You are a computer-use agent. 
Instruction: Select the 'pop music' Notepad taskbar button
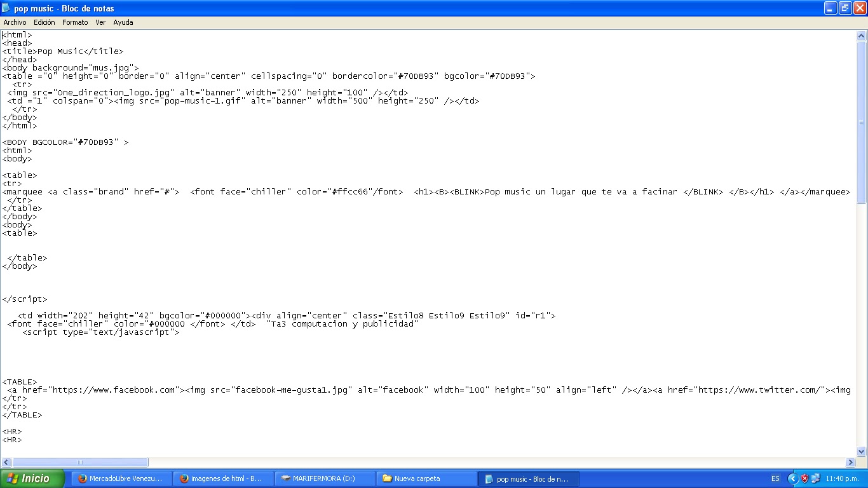tap(527, 478)
